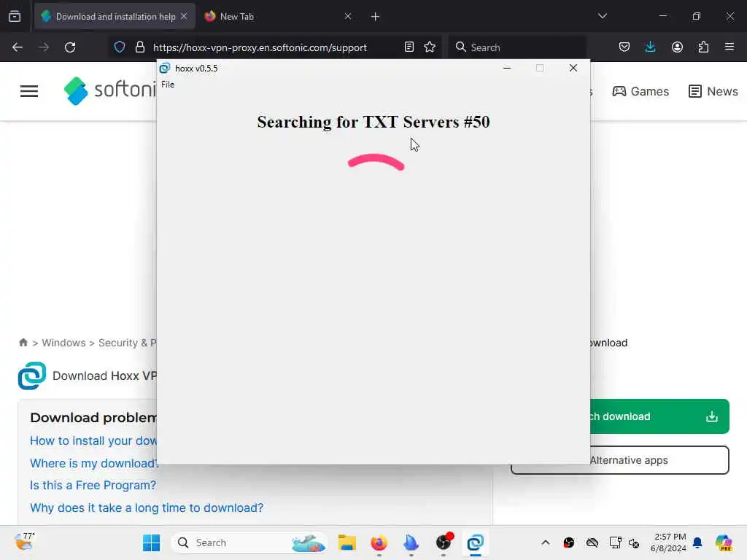This screenshot has height=560, width=747.
Task: Open Security & Privacy breadcrumb link
Action: click(x=127, y=343)
